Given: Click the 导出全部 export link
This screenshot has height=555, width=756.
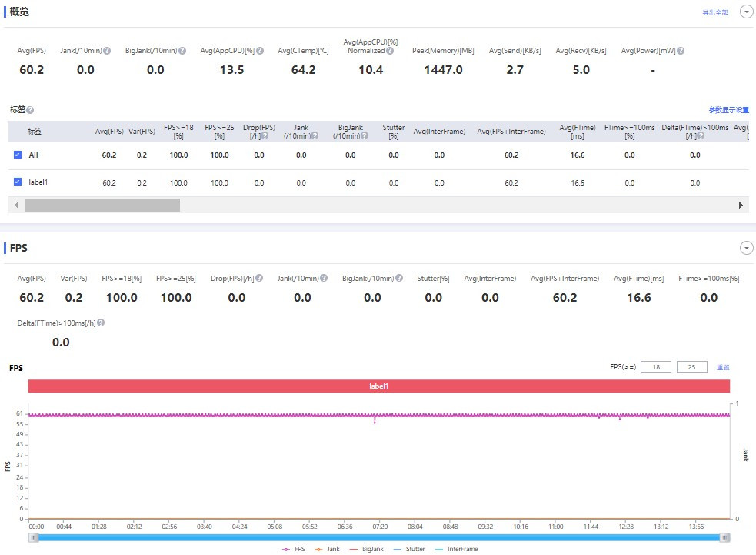Looking at the screenshot, I should [x=714, y=13].
